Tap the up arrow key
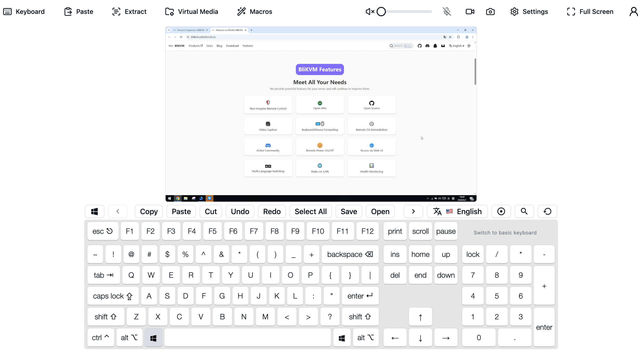The height and width of the screenshot is (351, 644). [421, 317]
